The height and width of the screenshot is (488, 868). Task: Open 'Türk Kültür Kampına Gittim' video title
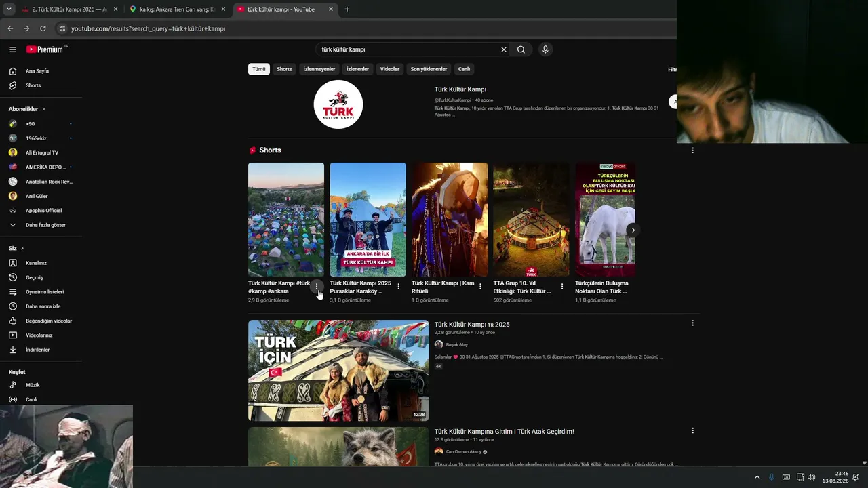click(x=505, y=432)
